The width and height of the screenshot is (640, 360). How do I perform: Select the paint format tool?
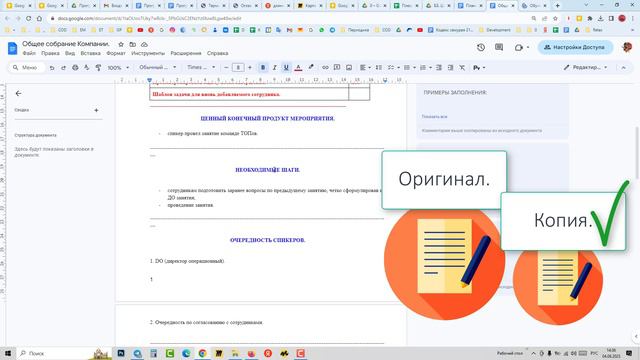pos(98,68)
